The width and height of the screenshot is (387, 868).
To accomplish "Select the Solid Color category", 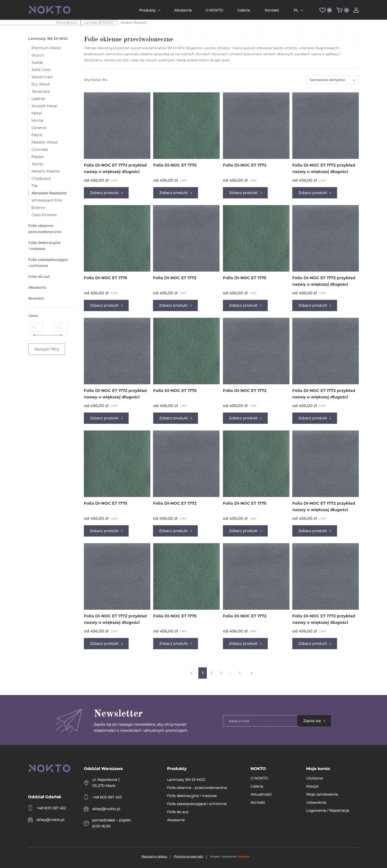I will coord(41,70).
